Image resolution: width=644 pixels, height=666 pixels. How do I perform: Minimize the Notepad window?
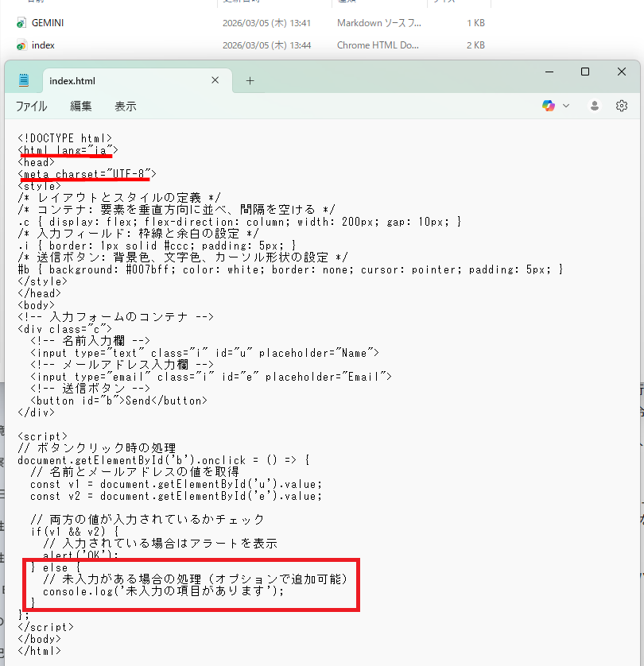pyautogui.click(x=549, y=72)
